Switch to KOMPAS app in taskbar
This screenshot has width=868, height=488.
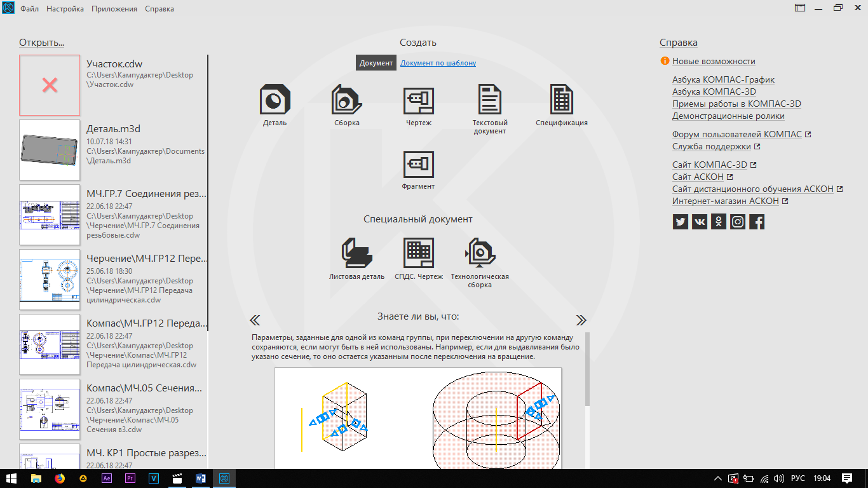pos(224,478)
